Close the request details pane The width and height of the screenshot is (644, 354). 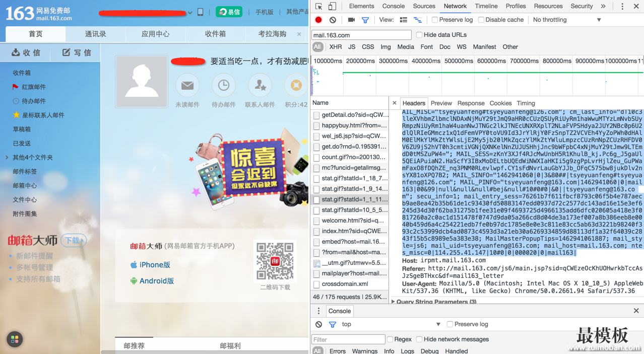coord(394,103)
